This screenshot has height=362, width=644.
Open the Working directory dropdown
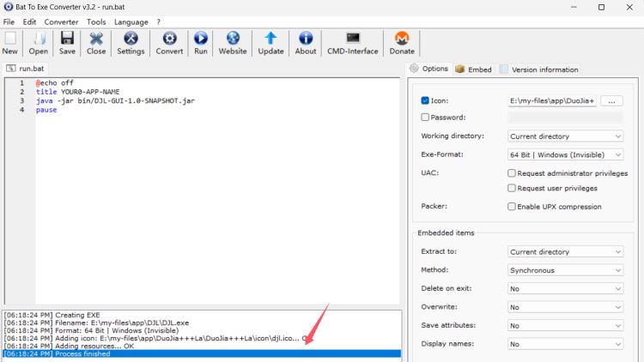pyautogui.click(x=565, y=136)
